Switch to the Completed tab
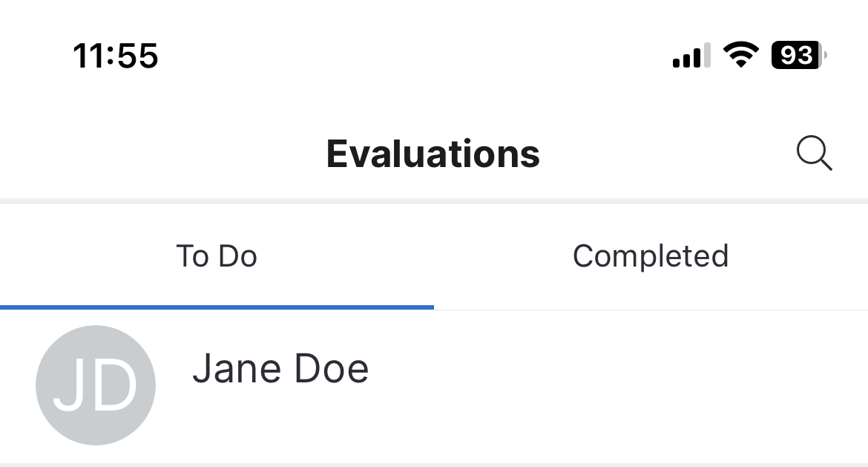Image resolution: width=868 pixels, height=467 pixels. click(x=651, y=256)
